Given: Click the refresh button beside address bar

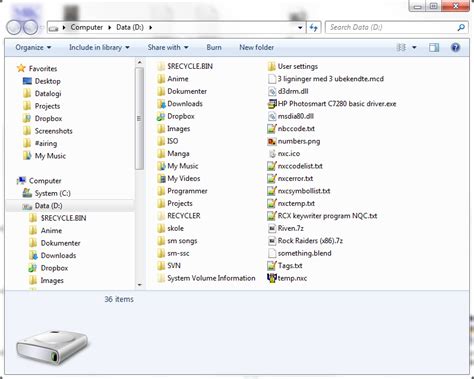Looking at the screenshot, I should click(313, 27).
